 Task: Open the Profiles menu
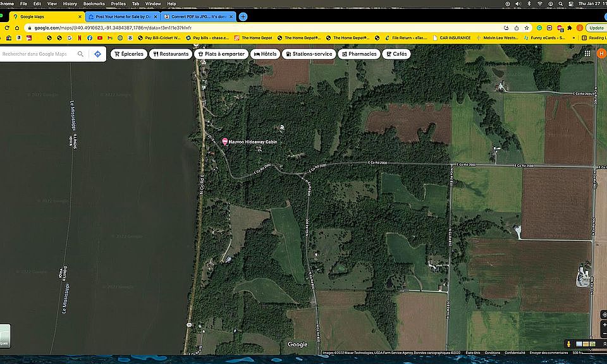click(x=118, y=4)
